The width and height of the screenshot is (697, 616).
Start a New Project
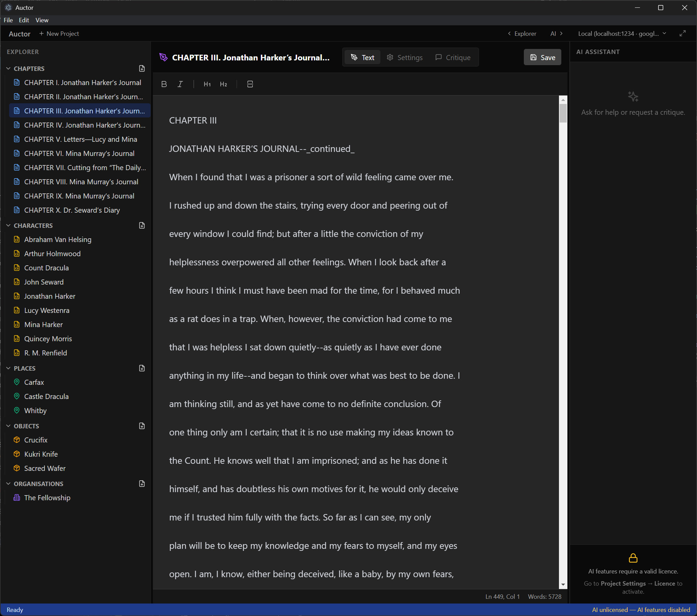click(x=59, y=33)
